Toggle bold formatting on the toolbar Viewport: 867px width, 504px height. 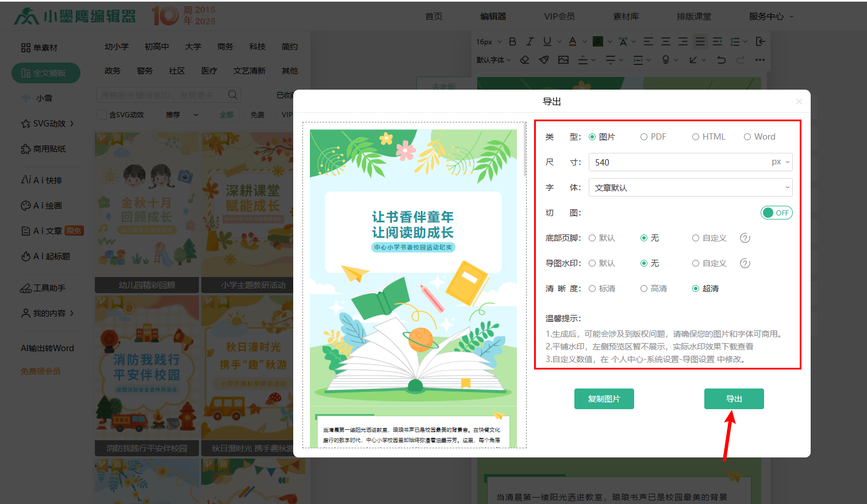coord(512,41)
